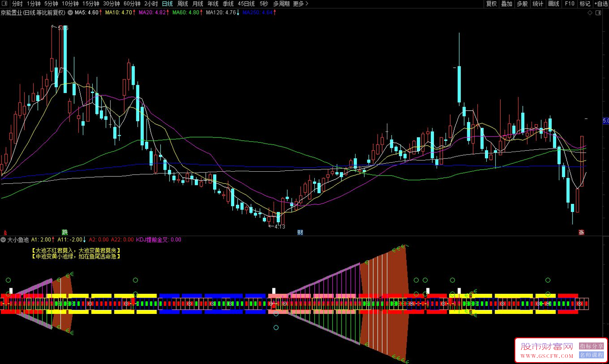Click the diamond icon near top-right
Viewport: 609px width, 364px height.
pyautogui.click(x=589, y=13)
